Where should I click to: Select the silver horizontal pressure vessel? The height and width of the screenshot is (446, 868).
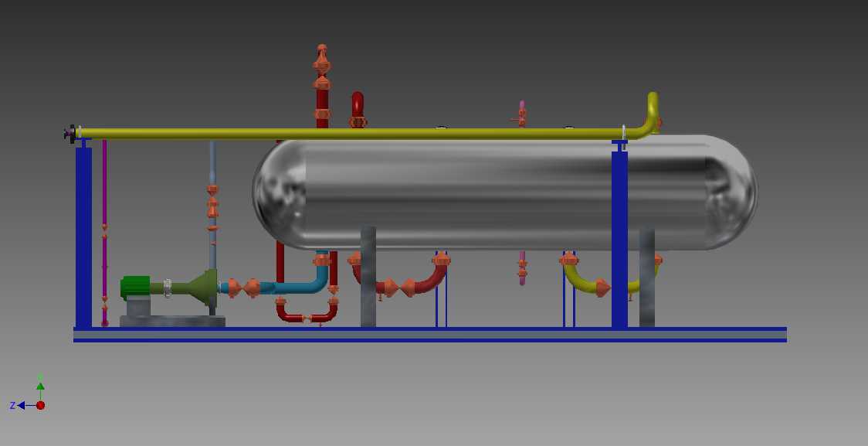click(x=505, y=192)
